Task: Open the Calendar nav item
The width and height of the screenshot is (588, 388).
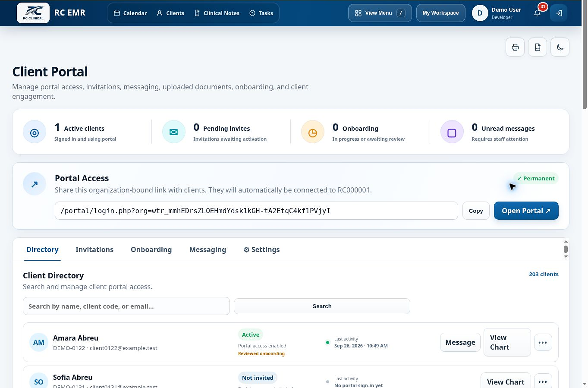Action: point(130,13)
